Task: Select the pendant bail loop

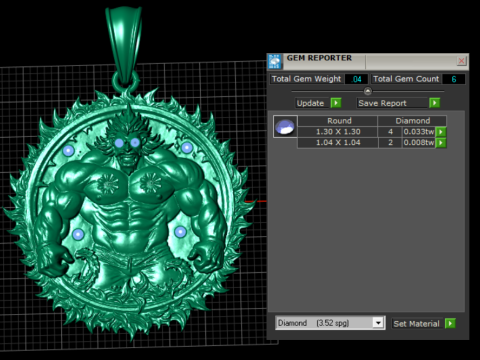Action: point(124,45)
